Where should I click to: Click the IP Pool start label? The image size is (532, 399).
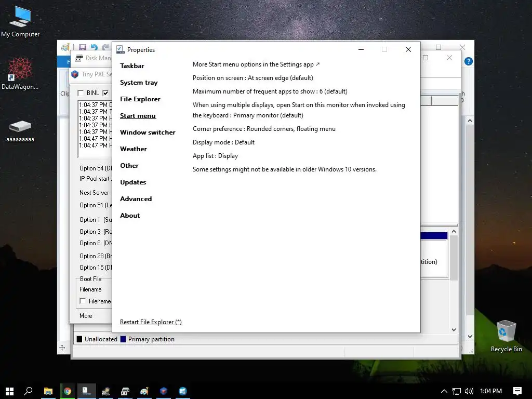[96, 179]
